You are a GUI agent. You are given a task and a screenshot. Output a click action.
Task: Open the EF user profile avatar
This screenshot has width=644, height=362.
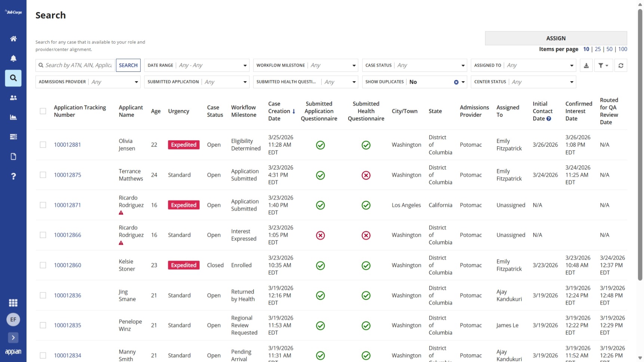click(x=13, y=319)
